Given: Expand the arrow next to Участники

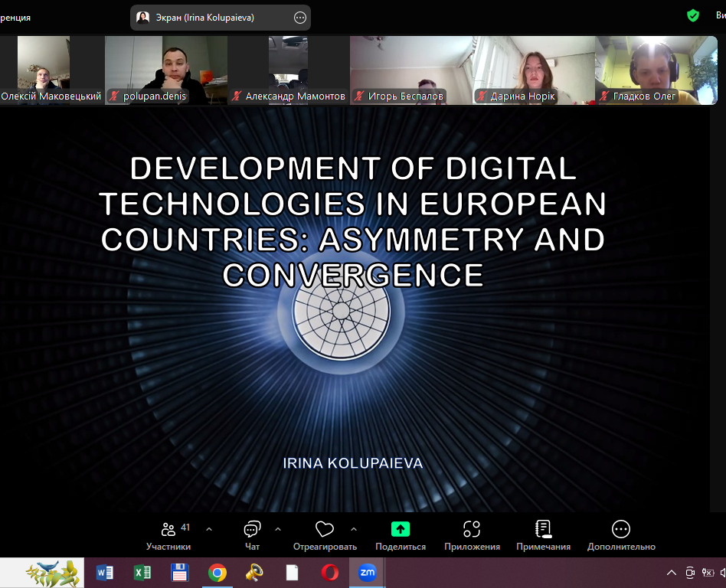Looking at the screenshot, I should [209, 529].
